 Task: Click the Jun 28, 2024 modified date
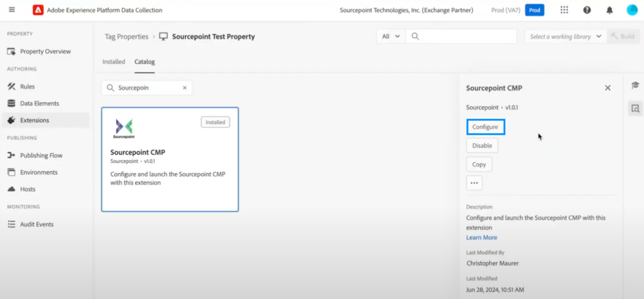(495, 290)
